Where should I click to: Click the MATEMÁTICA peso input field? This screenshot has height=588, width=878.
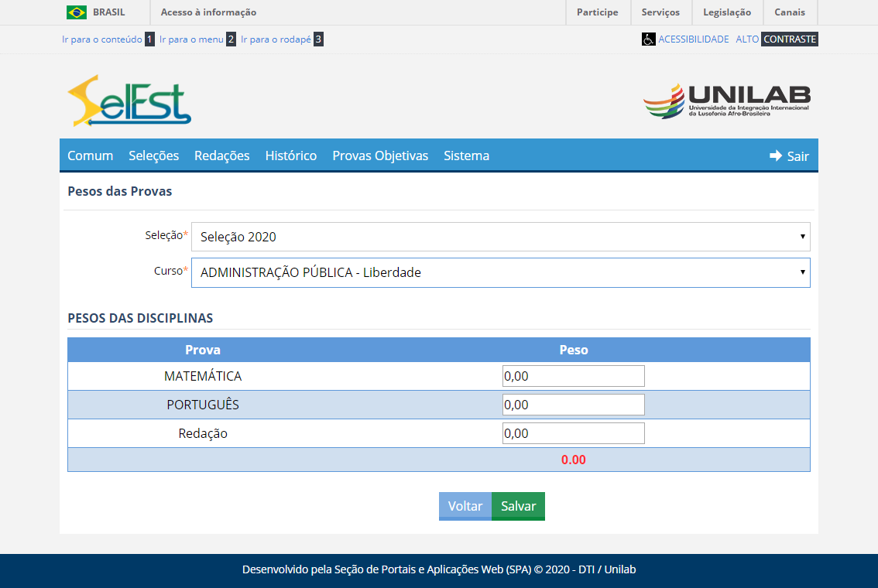coord(573,376)
